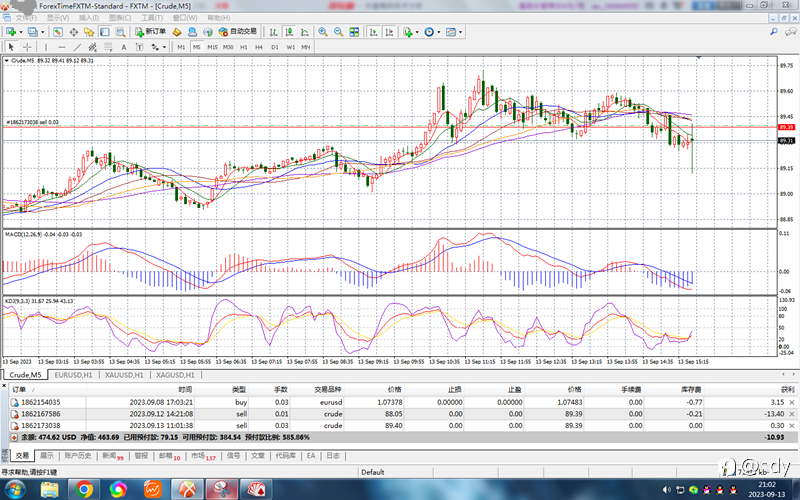Switch timeframe to MN
800x500 pixels.
pos(306,47)
